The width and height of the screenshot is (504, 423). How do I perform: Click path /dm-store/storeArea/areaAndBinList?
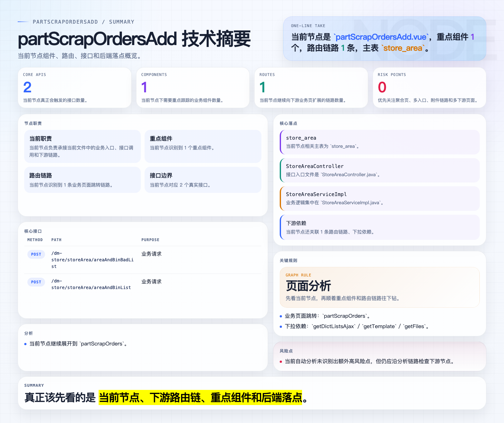coord(91,284)
